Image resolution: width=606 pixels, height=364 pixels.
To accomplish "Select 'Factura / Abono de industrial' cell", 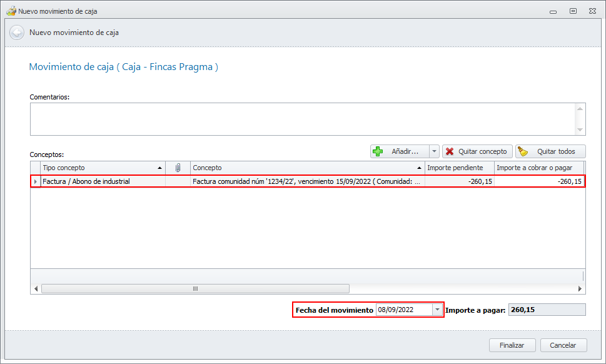I will click(103, 181).
